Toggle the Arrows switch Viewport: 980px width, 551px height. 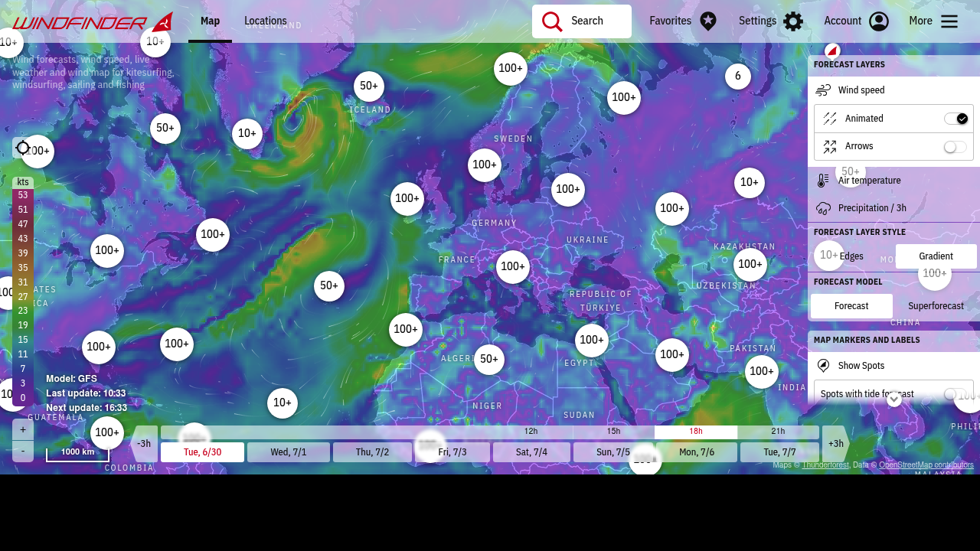pyautogui.click(x=955, y=146)
